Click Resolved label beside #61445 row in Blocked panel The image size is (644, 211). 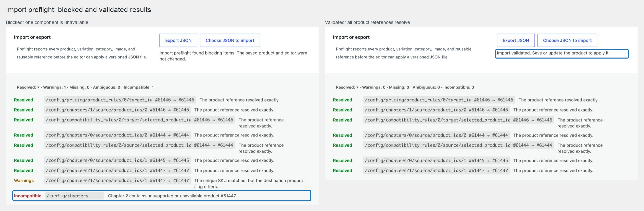click(23, 160)
